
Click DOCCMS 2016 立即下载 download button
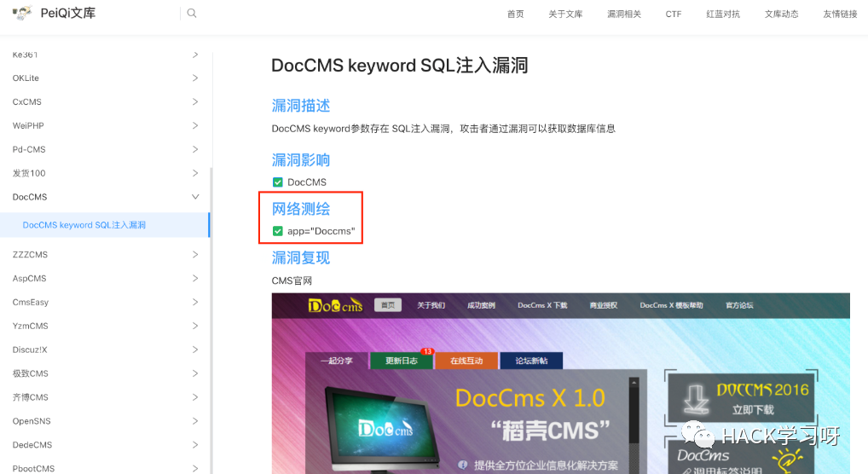(x=741, y=398)
